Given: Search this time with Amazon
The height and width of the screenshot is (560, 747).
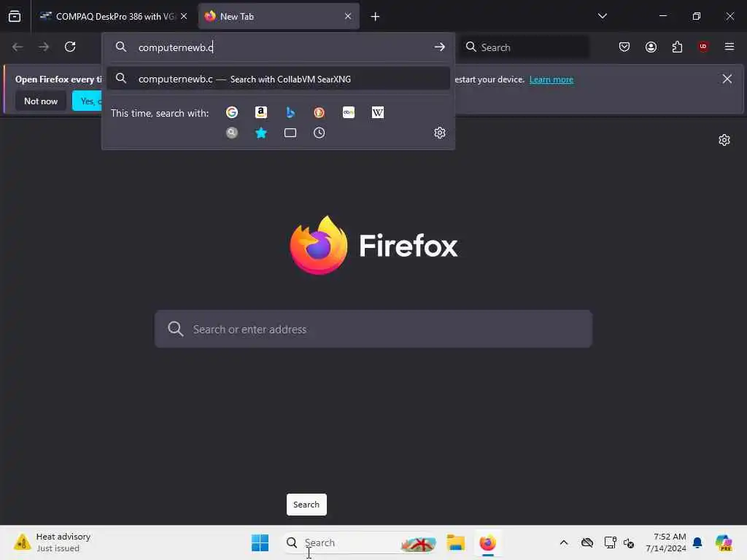Looking at the screenshot, I should coord(261,112).
